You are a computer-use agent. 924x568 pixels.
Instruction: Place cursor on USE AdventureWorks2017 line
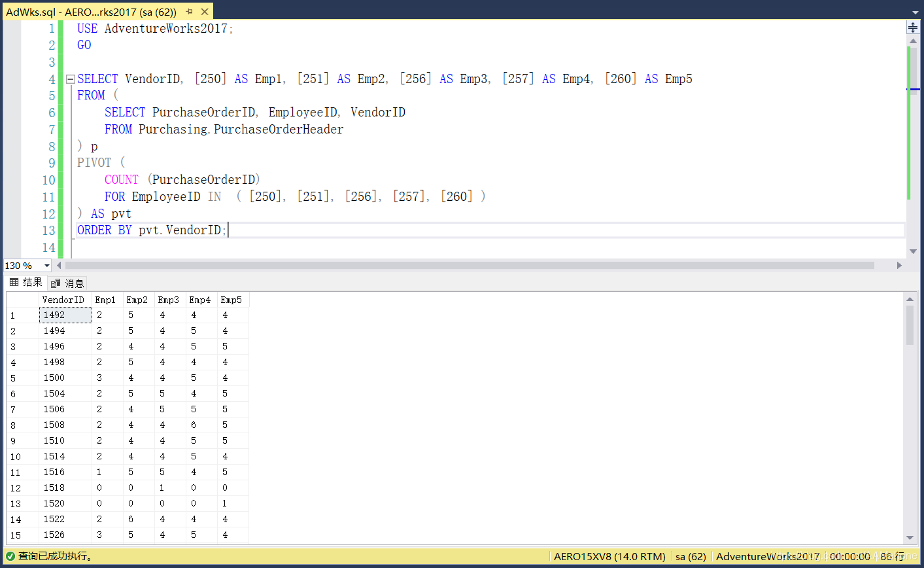click(155, 29)
